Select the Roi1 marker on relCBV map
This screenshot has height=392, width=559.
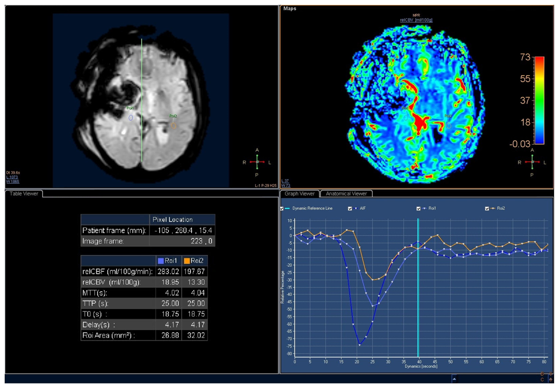[x=406, y=118]
